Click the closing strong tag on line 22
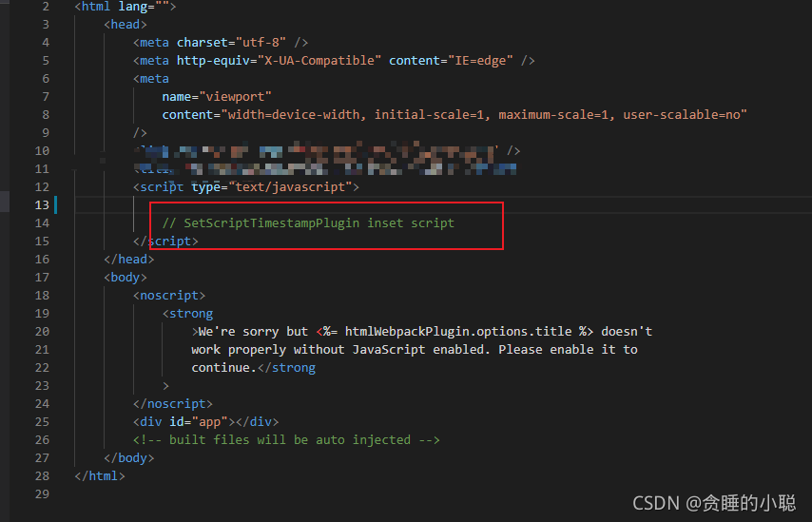This screenshot has width=812, height=522. (286, 368)
